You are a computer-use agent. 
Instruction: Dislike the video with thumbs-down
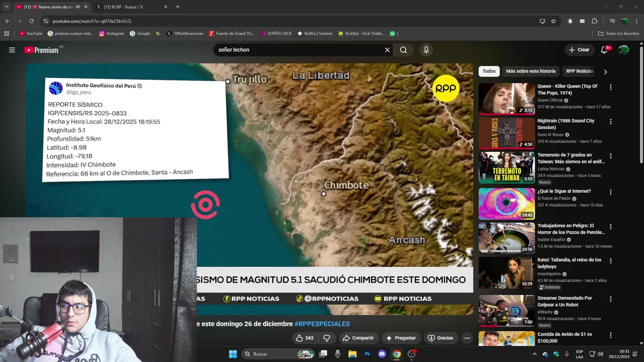pyautogui.click(x=327, y=338)
